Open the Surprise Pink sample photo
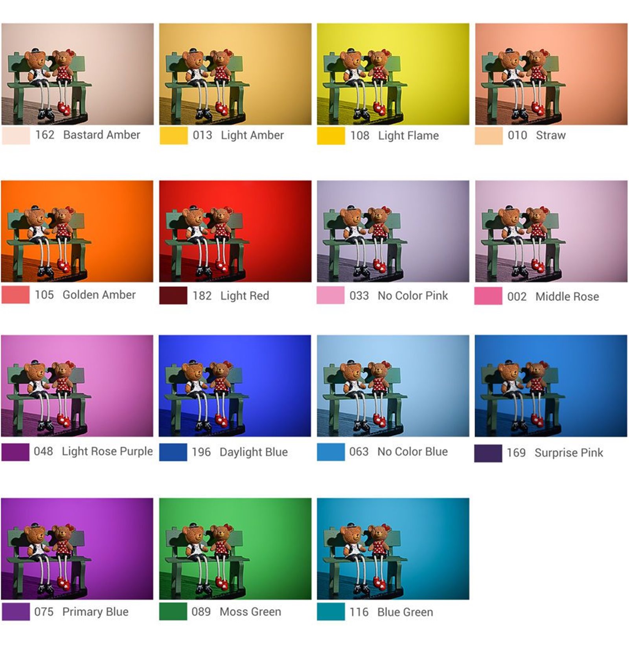Image resolution: width=629 pixels, height=672 pixels. coord(551,386)
